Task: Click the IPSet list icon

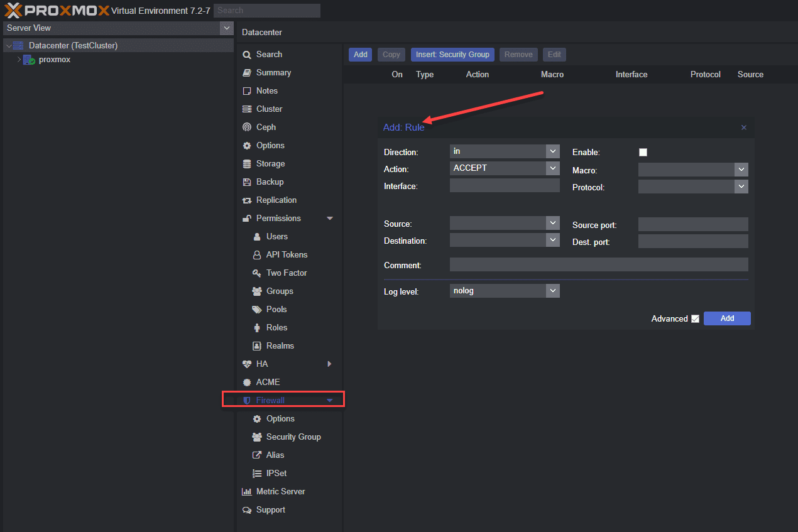Action: (x=257, y=474)
